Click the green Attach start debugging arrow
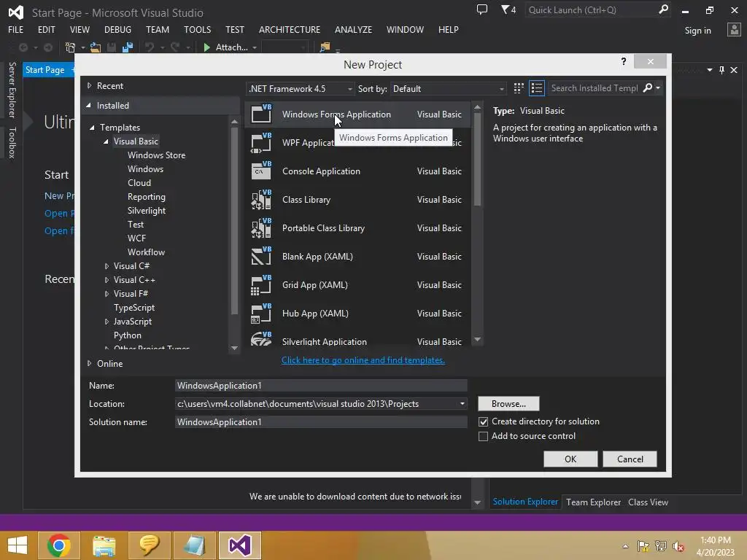Viewport: 747px width, 560px height. tap(206, 47)
